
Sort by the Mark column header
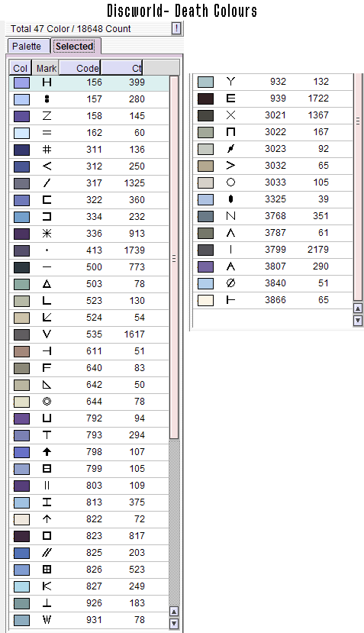[47, 68]
